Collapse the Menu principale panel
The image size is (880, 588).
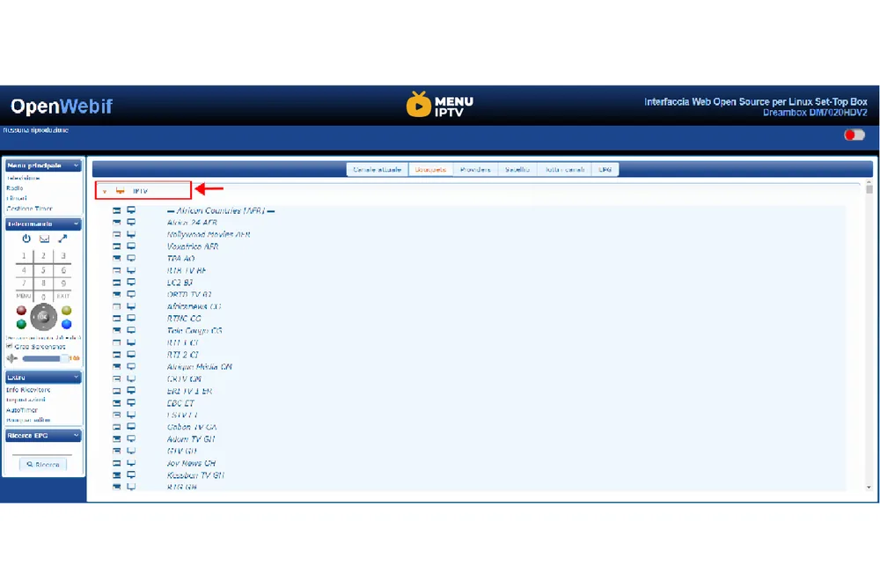[x=76, y=165]
